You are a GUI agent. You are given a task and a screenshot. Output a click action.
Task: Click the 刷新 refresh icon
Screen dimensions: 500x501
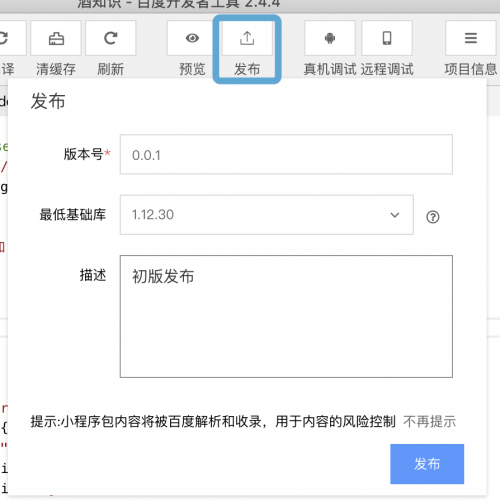click(x=110, y=38)
